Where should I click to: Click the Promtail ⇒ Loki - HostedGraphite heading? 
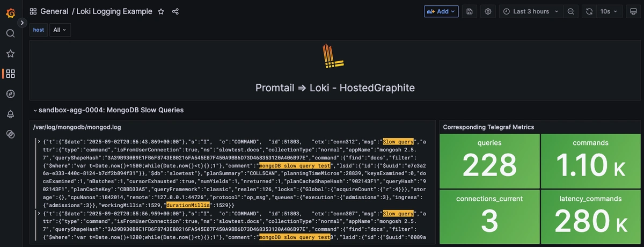[x=335, y=88]
